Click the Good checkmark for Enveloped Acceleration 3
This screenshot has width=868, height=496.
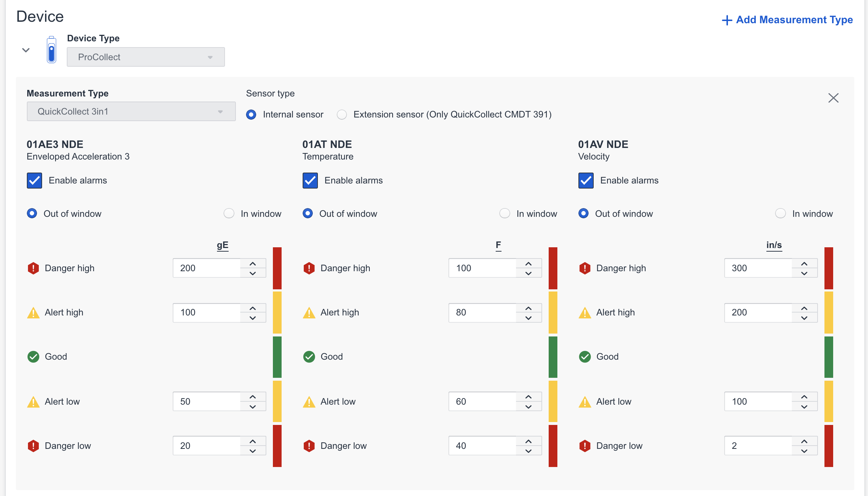[33, 356]
